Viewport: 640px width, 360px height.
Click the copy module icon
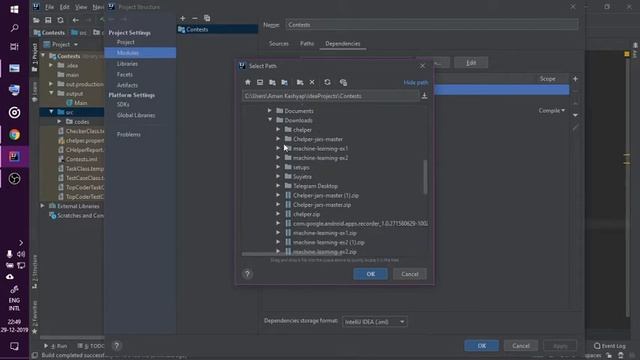207,18
